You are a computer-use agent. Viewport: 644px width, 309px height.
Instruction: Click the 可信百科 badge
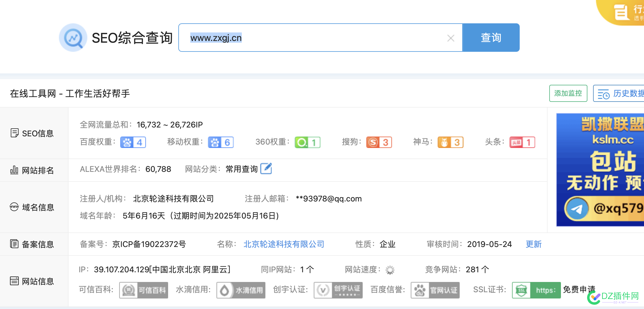tap(144, 290)
